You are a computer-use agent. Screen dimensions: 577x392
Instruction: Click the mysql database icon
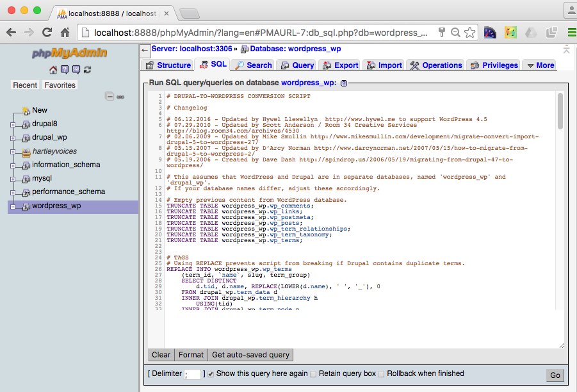click(x=26, y=179)
